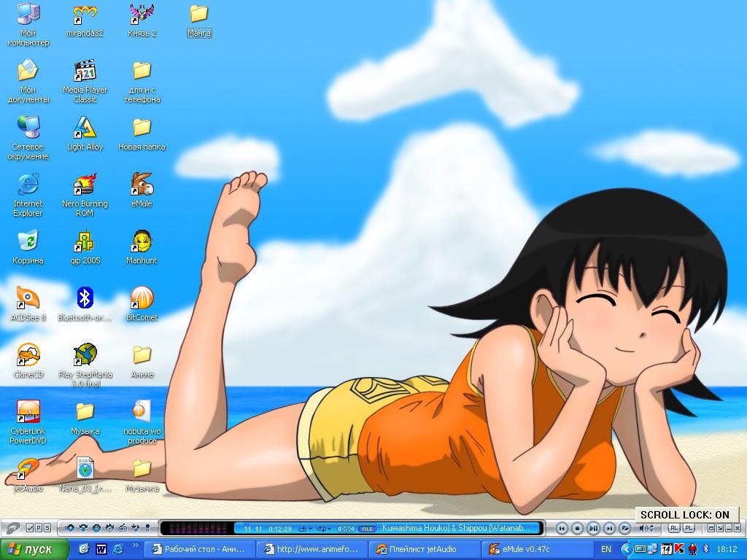The image size is (747, 560).
Task: Open the jetAudio AL album list
Action: click(674, 528)
